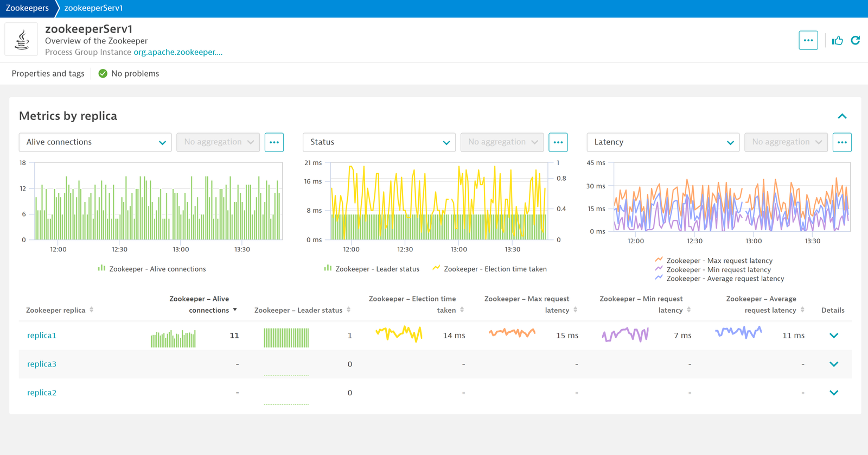Click the Alive connections bar chart
This screenshot has width=868, height=455.
pos(158,201)
